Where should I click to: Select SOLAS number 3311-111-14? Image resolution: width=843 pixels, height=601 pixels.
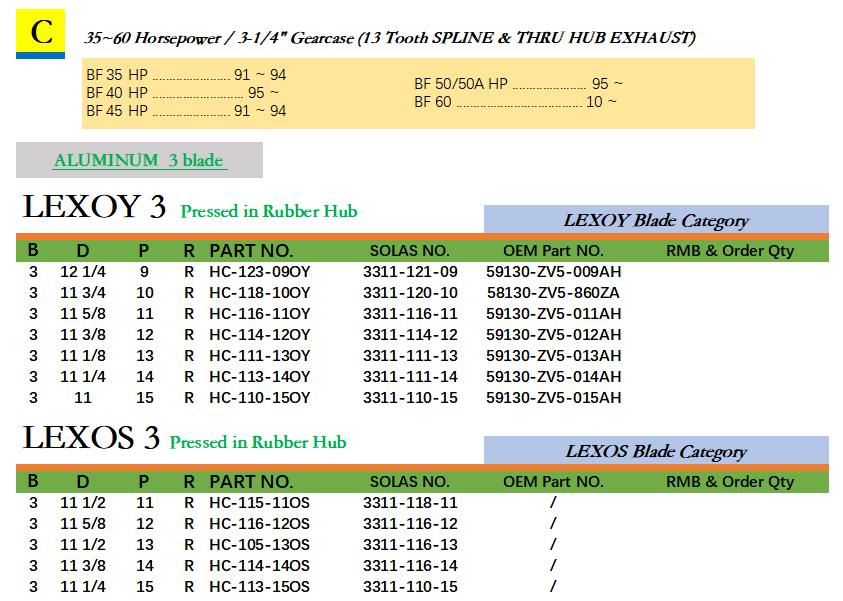[x=410, y=376]
